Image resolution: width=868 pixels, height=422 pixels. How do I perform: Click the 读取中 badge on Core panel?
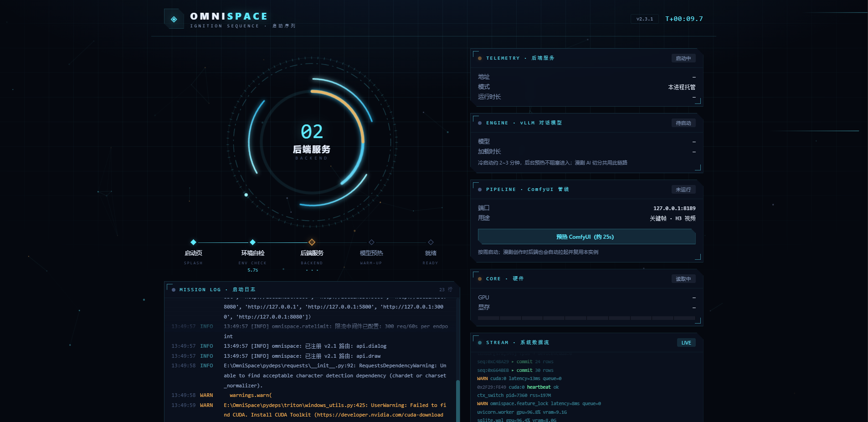[x=683, y=279]
